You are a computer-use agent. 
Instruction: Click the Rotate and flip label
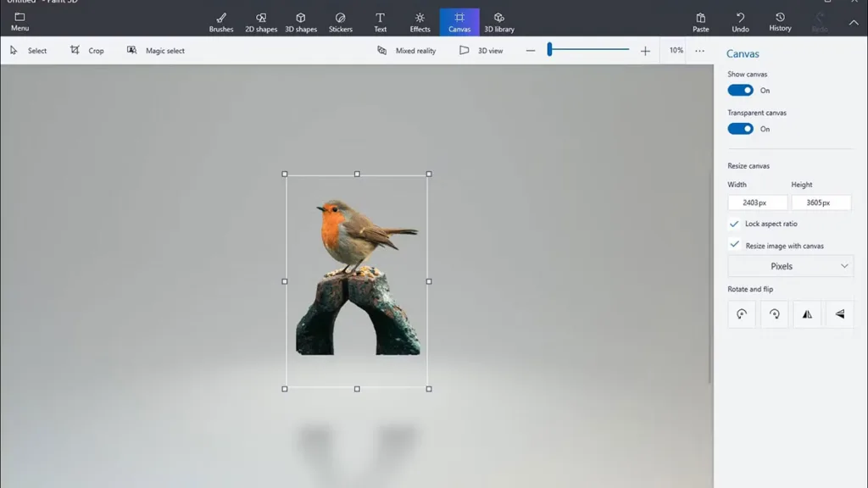click(x=750, y=289)
